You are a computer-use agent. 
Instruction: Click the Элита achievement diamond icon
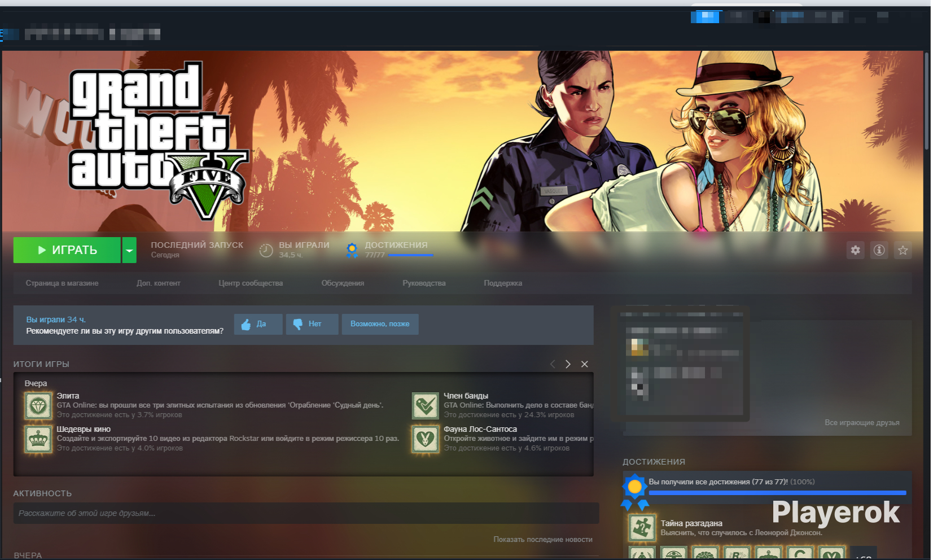(38, 406)
